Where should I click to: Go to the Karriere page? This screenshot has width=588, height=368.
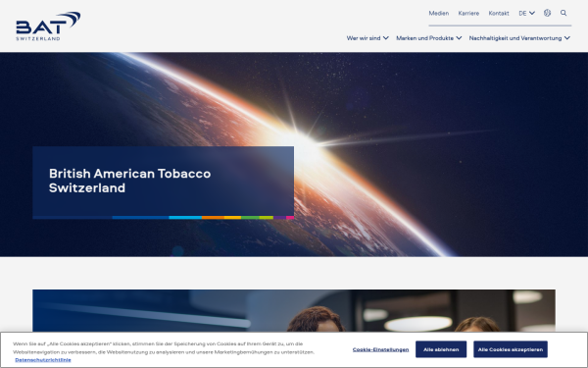click(468, 13)
